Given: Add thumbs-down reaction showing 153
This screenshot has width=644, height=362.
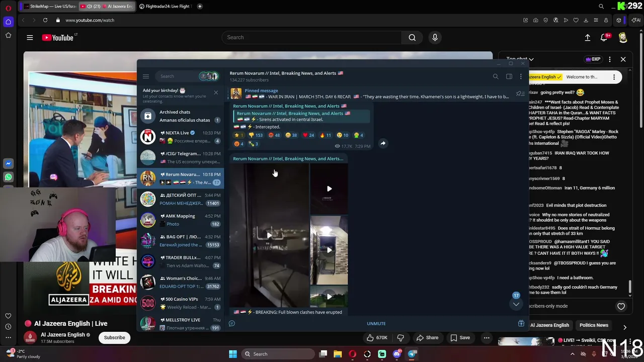Looking at the screenshot, I should (x=257, y=135).
